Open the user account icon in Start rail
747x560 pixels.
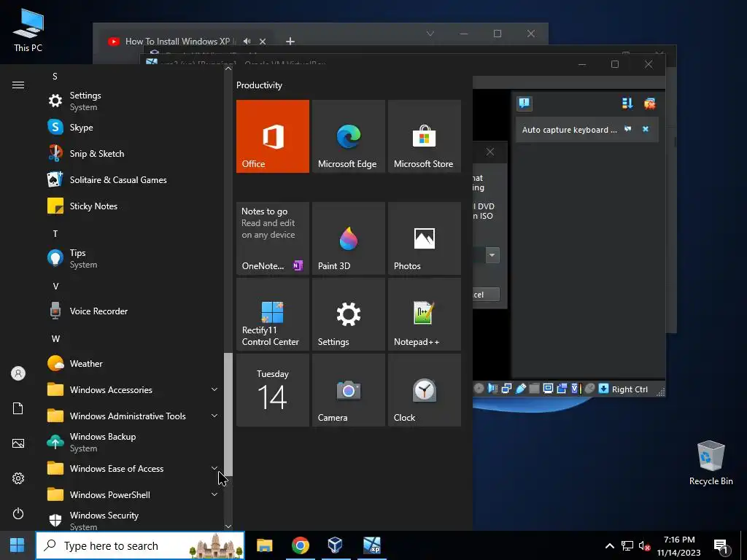[x=18, y=373]
